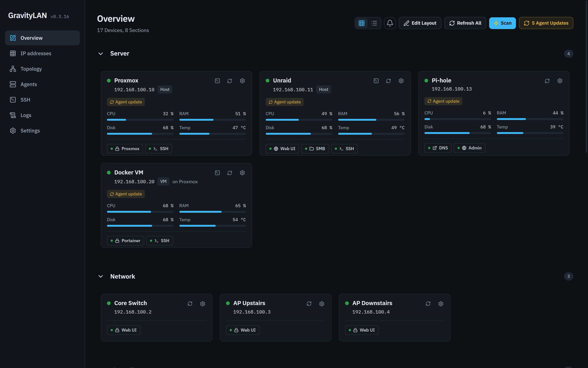The height and width of the screenshot is (368, 588).
Task: Open Pi-hole Admin service
Action: click(x=469, y=148)
